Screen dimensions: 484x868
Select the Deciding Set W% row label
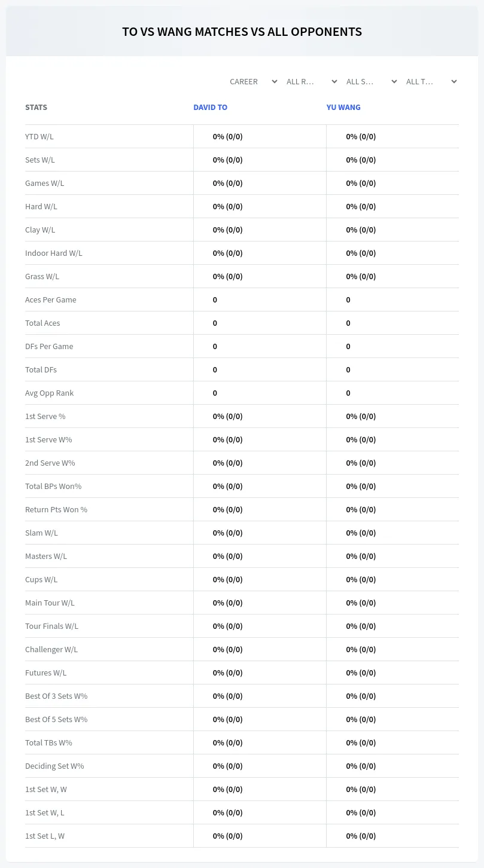click(x=54, y=766)
